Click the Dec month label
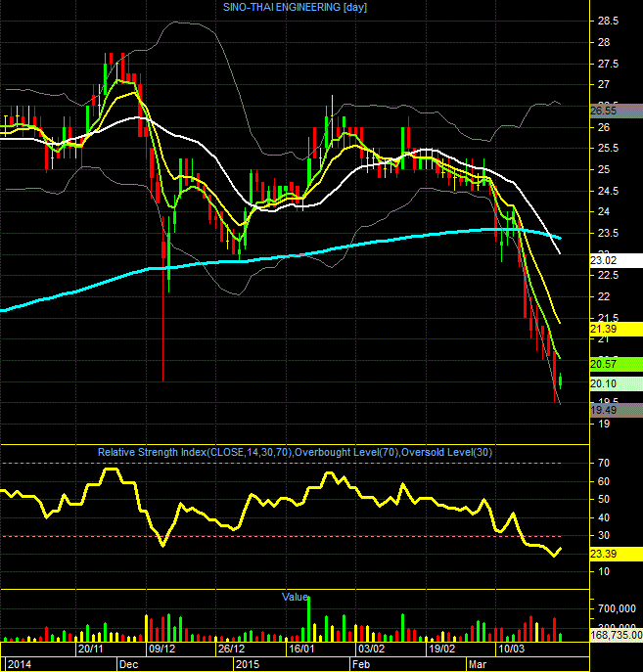643x672 pixels. coord(128,665)
